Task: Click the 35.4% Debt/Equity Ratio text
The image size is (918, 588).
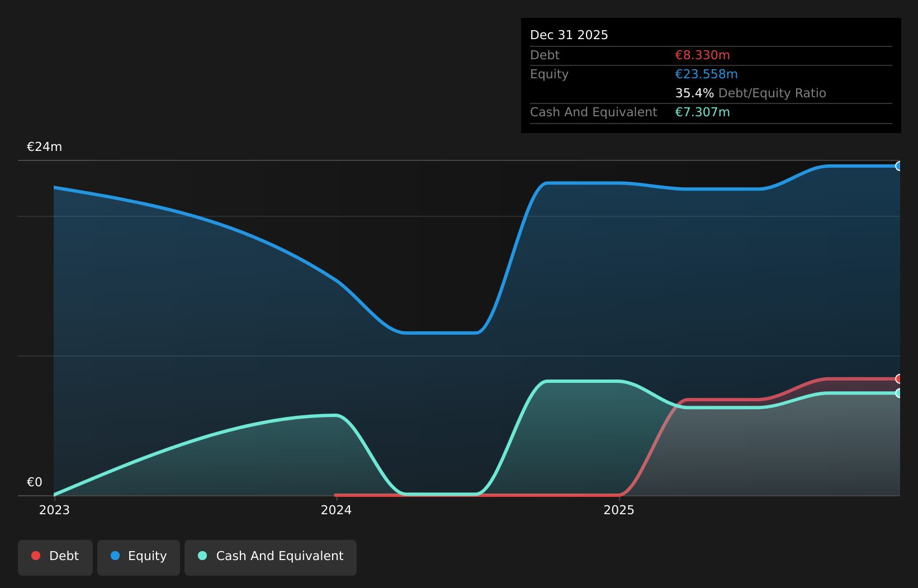Action: coord(750,93)
